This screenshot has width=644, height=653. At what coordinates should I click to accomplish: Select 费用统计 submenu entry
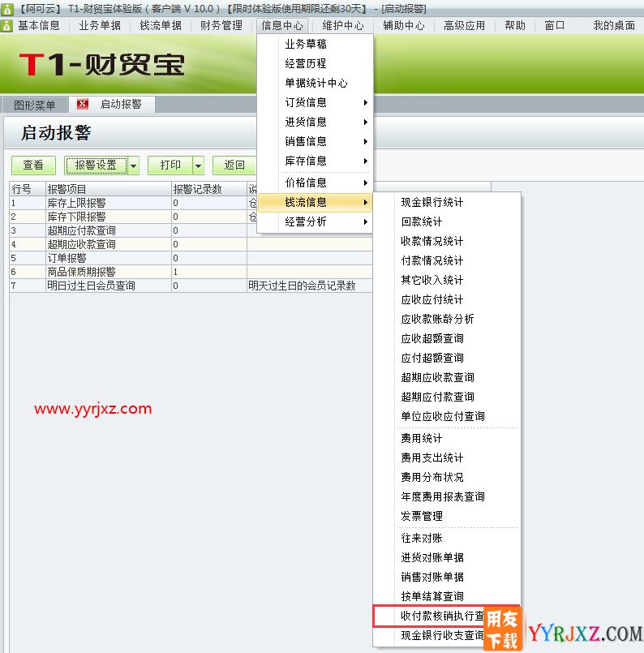click(447, 439)
